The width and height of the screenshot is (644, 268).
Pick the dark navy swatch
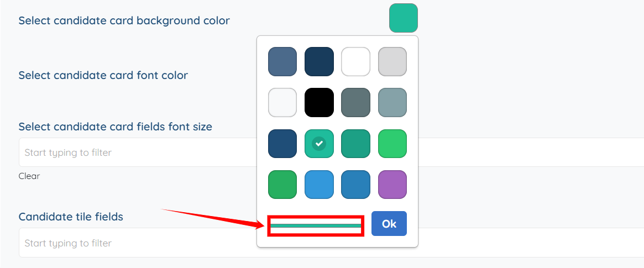click(319, 61)
